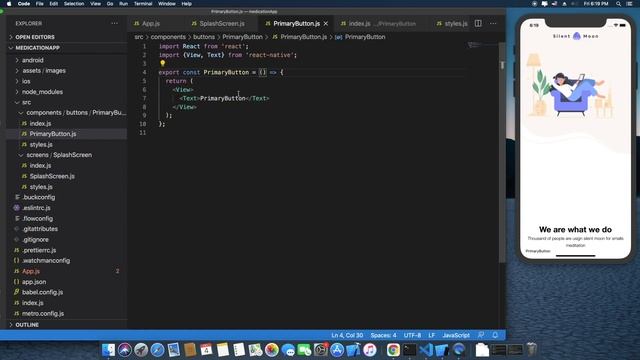Tap the simulator home indicator bar
Viewport: 640px width, 360px height.
pyautogui.click(x=576, y=256)
